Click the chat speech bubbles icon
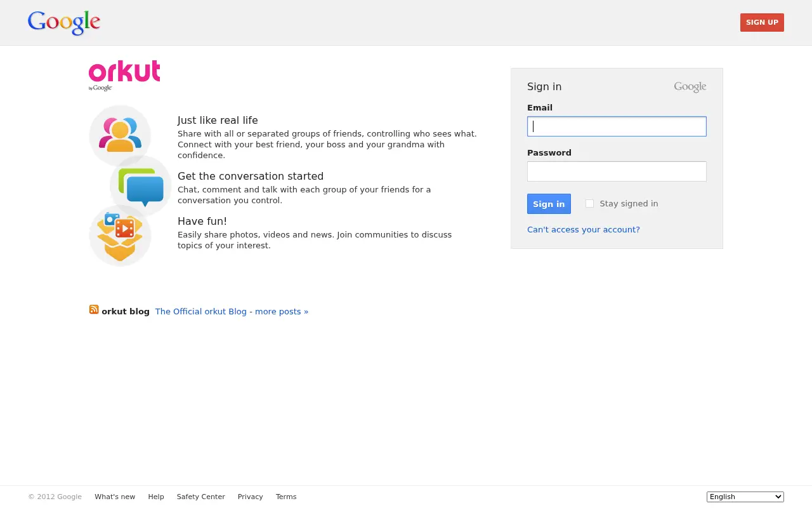 (141, 187)
